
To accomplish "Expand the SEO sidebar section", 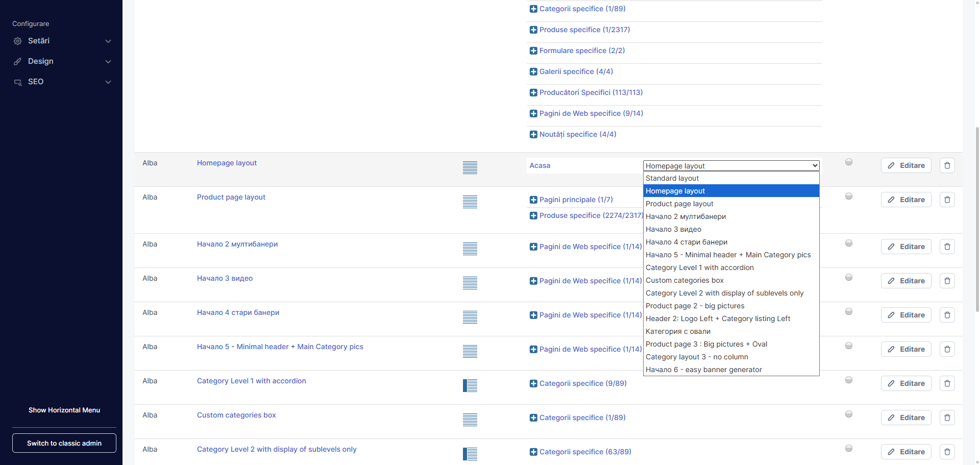I will [x=61, y=82].
